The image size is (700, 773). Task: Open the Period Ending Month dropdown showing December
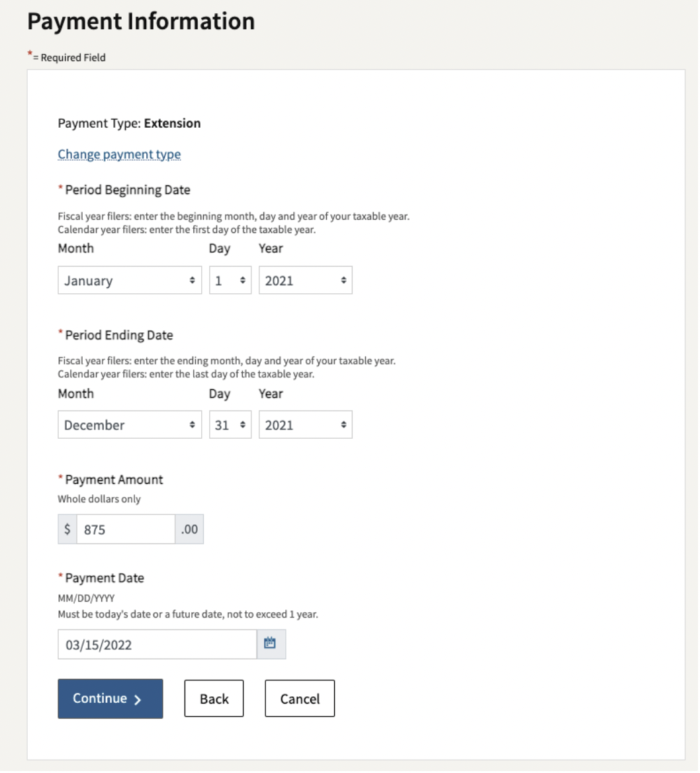[130, 426]
